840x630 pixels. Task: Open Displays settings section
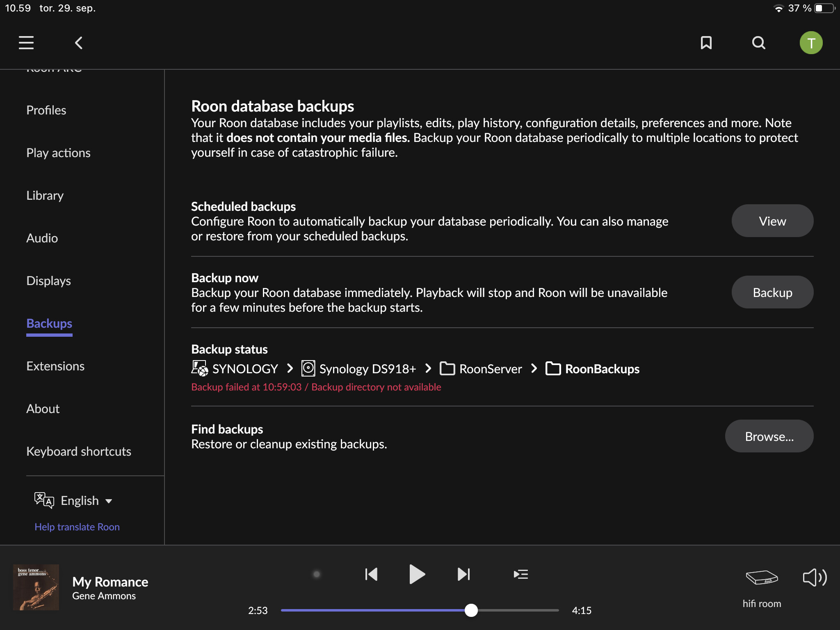tap(48, 281)
